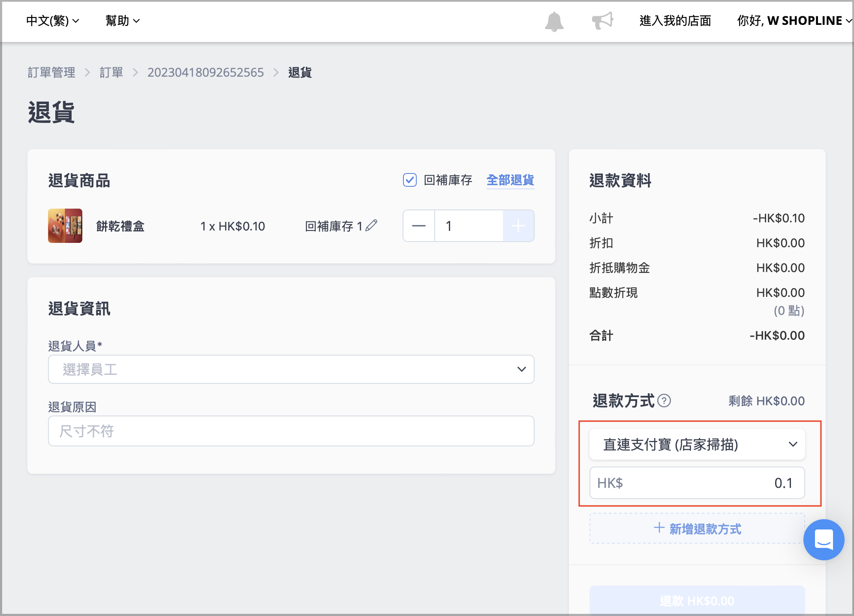Focus the return quantity number field

pos(469,226)
